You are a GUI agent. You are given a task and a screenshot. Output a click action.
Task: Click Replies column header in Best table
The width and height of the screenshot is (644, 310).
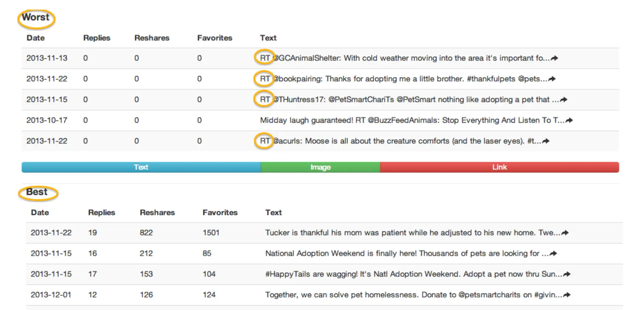point(101,212)
